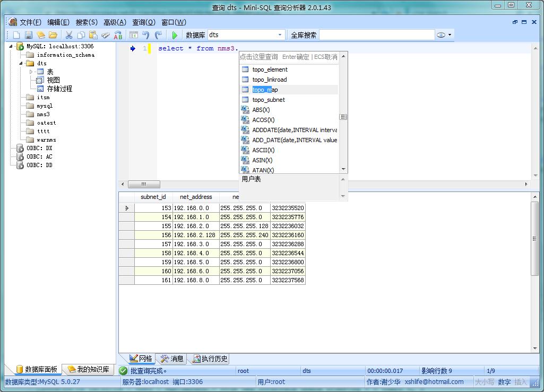Viewport: 544px width, 392px height.
Task: Open the 高级(A) menu
Action: (115, 22)
